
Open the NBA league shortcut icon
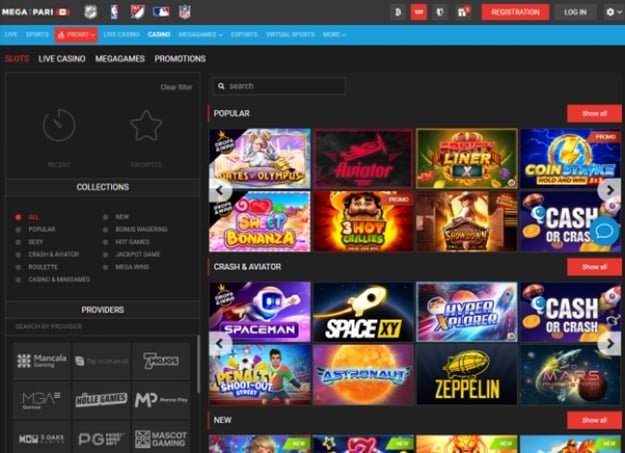point(114,12)
